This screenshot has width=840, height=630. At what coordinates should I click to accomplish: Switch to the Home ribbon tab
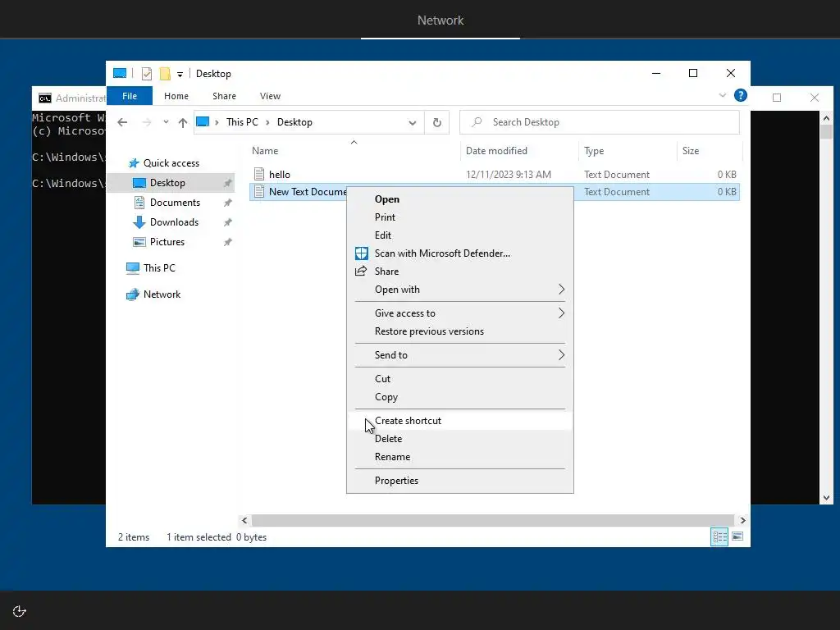pyautogui.click(x=176, y=96)
